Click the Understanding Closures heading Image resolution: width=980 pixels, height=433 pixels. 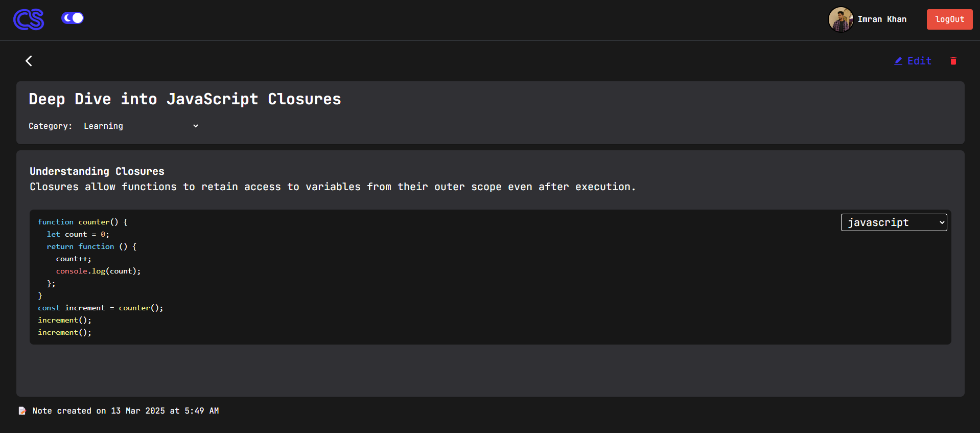coord(97,171)
